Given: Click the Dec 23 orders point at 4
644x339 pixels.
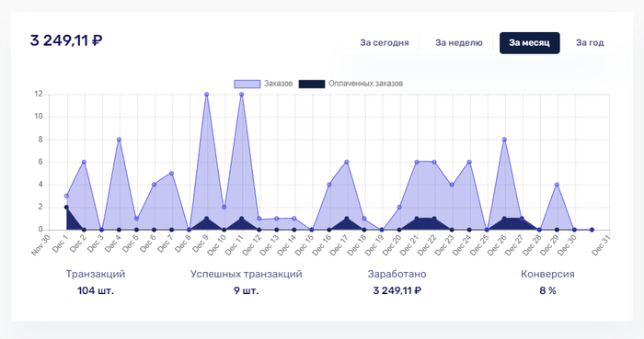Looking at the screenshot, I should point(452,185).
